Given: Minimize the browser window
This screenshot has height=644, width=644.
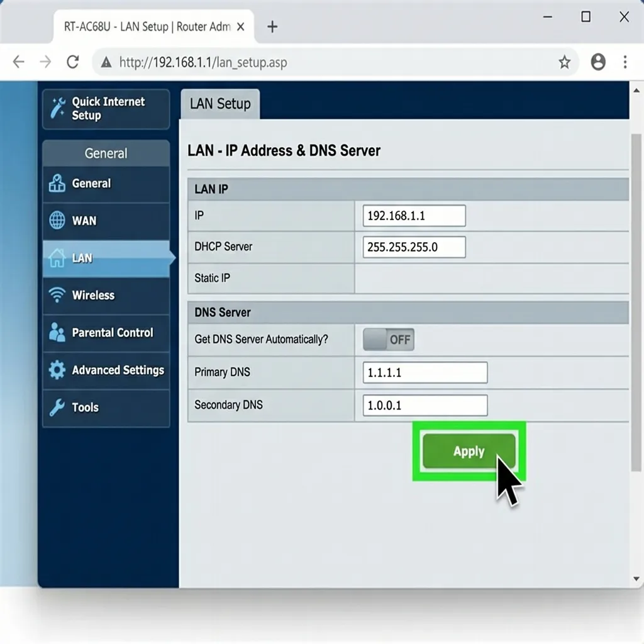Looking at the screenshot, I should (548, 17).
